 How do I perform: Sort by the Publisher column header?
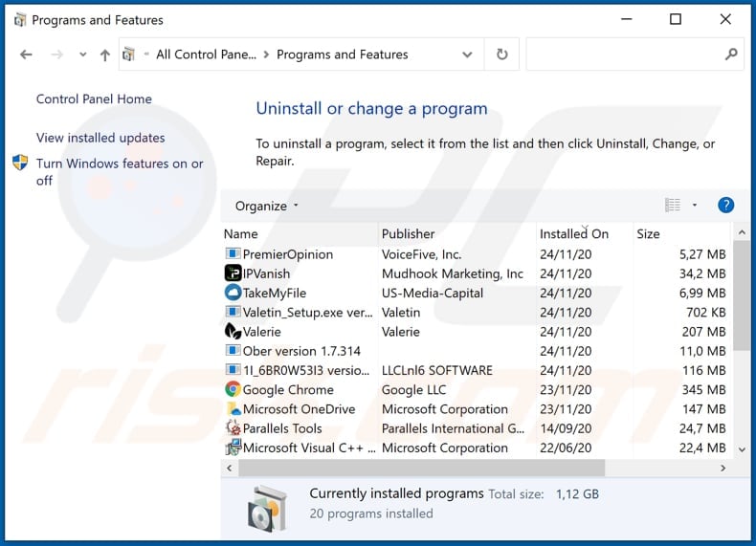pos(457,233)
